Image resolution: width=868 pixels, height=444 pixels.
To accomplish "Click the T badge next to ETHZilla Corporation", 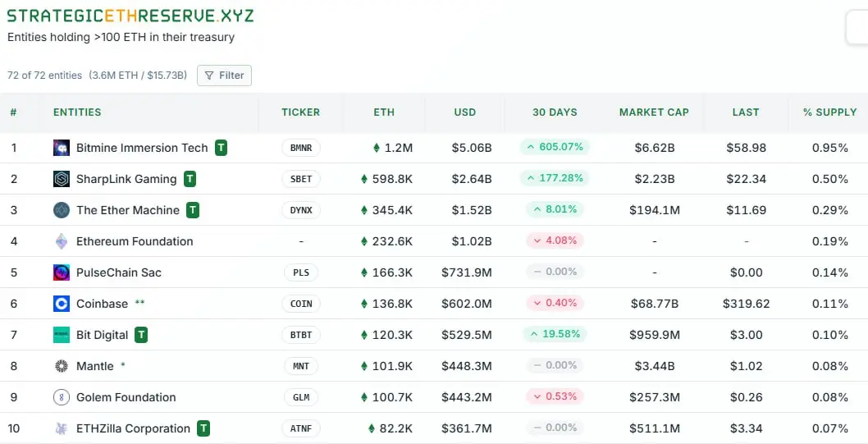I will (x=203, y=428).
